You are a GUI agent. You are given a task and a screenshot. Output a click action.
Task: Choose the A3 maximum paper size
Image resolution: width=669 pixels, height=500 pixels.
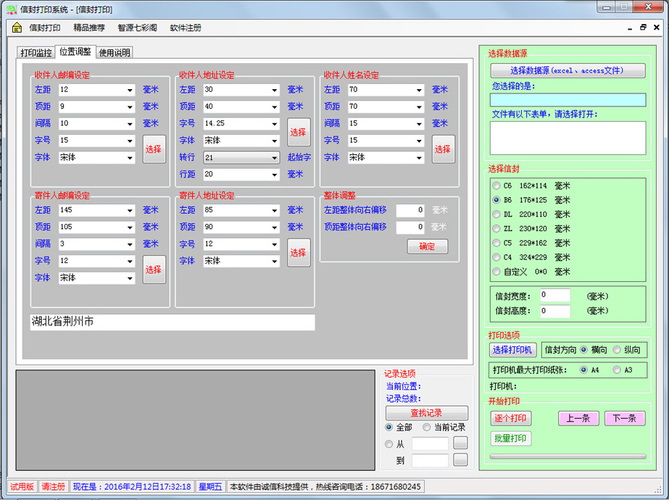point(617,369)
